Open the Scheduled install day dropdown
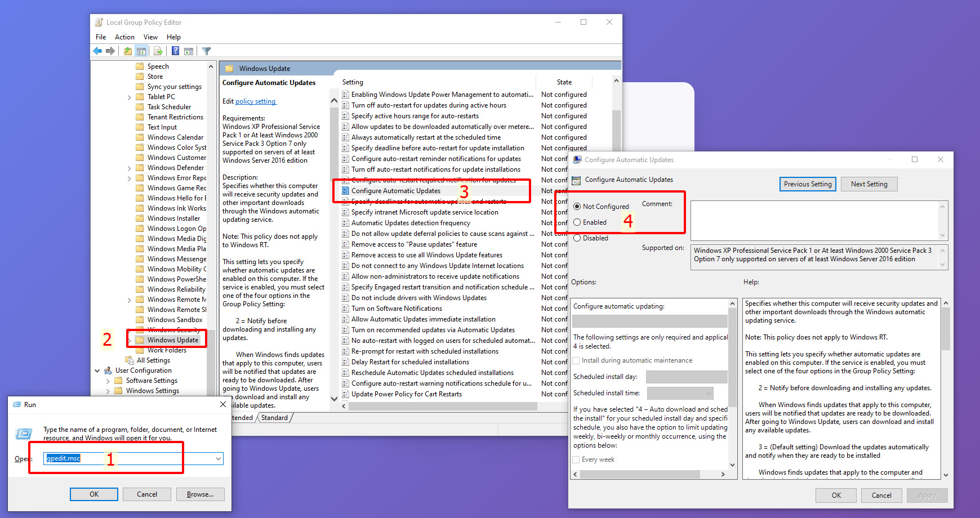Screen dimensions: 980x518 click(x=687, y=377)
